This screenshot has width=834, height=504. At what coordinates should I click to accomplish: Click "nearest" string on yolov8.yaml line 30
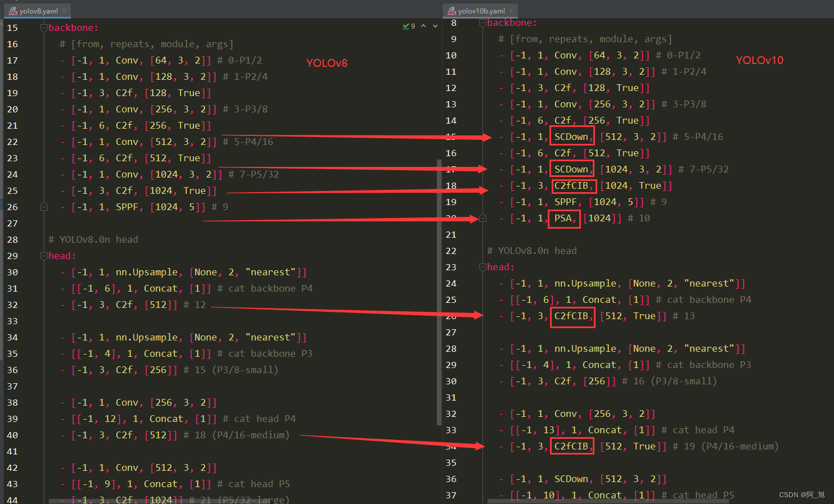270,272
